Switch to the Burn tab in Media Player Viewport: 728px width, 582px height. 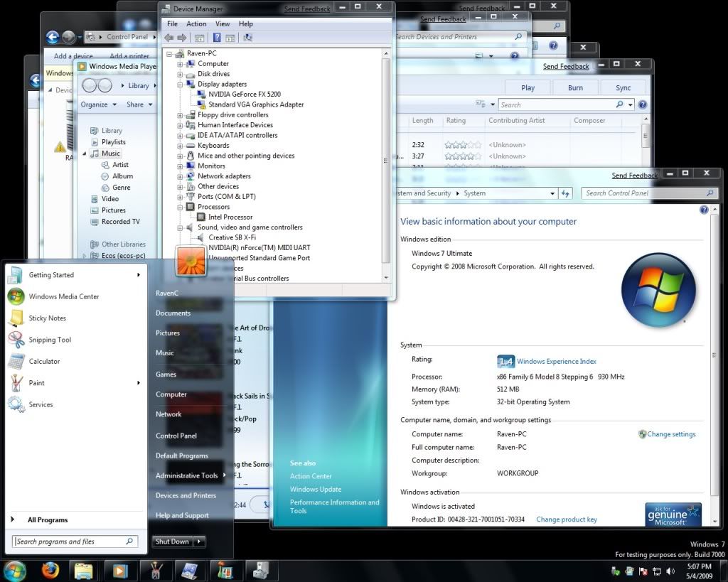coord(575,88)
